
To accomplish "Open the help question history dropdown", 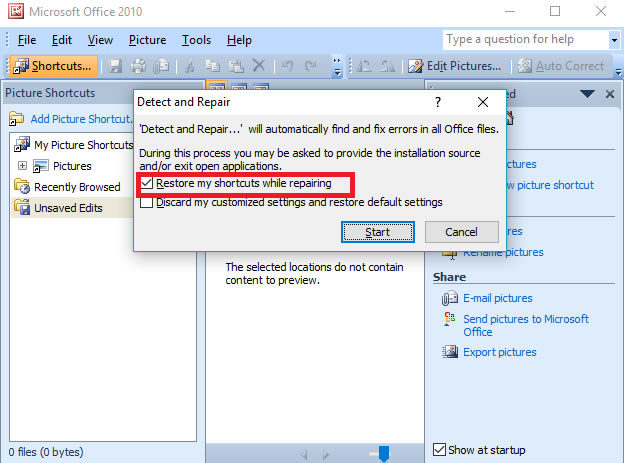I will 614,40.
